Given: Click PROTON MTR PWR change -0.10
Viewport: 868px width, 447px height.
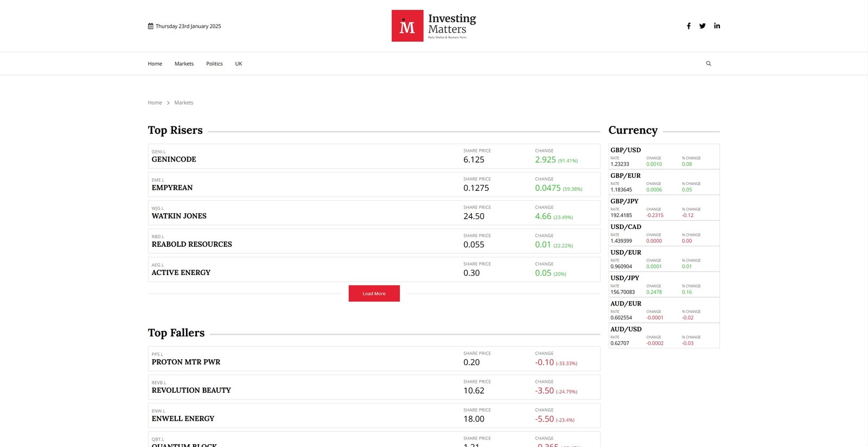Looking at the screenshot, I should pos(544,362).
